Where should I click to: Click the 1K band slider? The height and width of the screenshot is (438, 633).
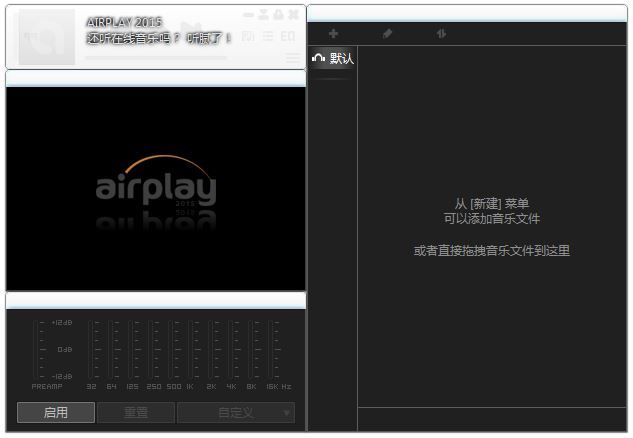(x=191, y=350)
